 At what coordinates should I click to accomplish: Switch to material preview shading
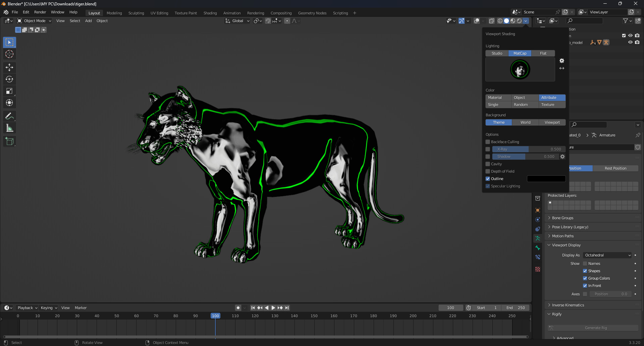[513, 21]
